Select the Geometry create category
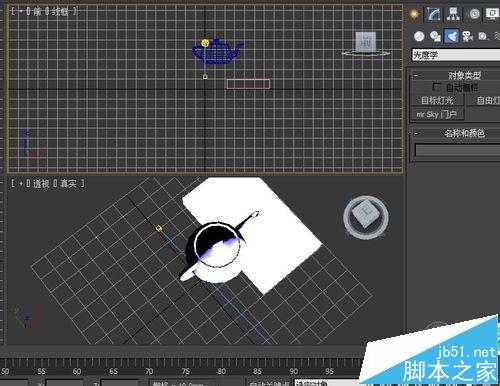Viewport: 500px width, 386px height. 419,36
